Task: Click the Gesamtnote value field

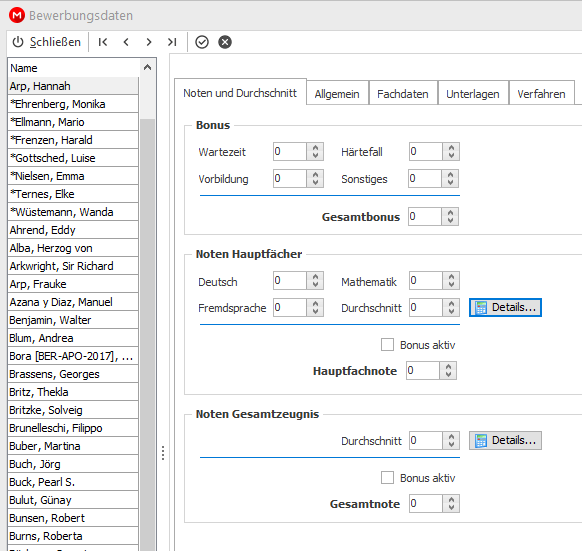Action: tap(426, 503)
